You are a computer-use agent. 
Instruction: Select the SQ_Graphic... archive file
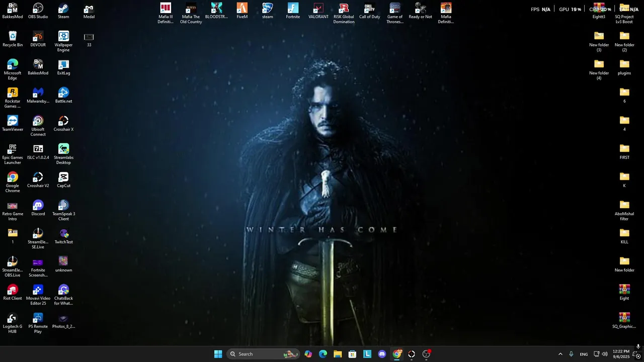[624, 321]
